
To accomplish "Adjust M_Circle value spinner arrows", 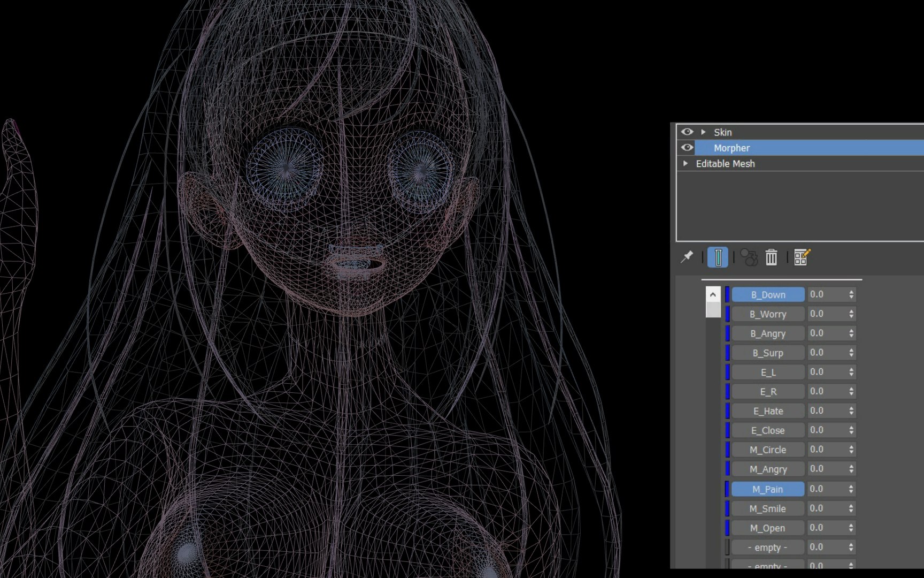I will click(851, 450).
